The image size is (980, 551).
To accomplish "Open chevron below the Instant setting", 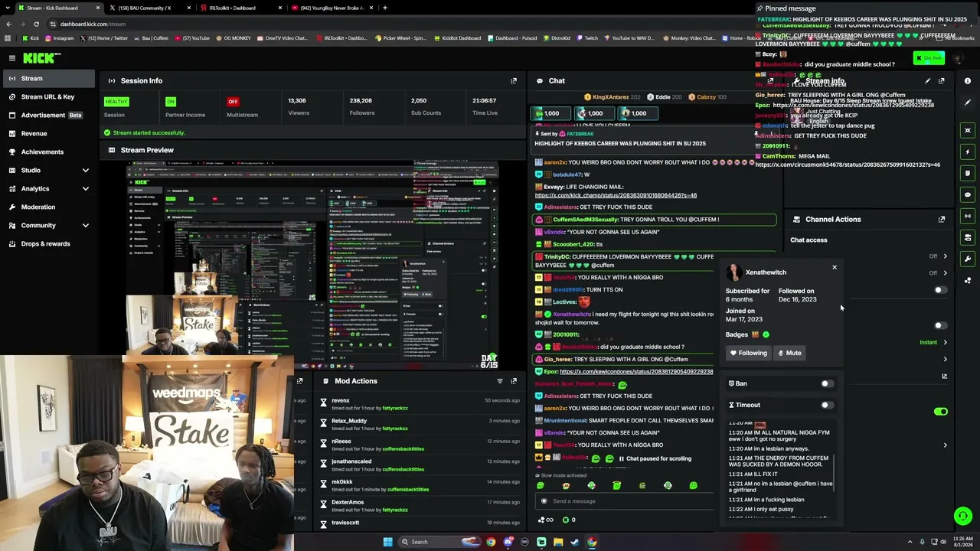I will coord(945,359).
